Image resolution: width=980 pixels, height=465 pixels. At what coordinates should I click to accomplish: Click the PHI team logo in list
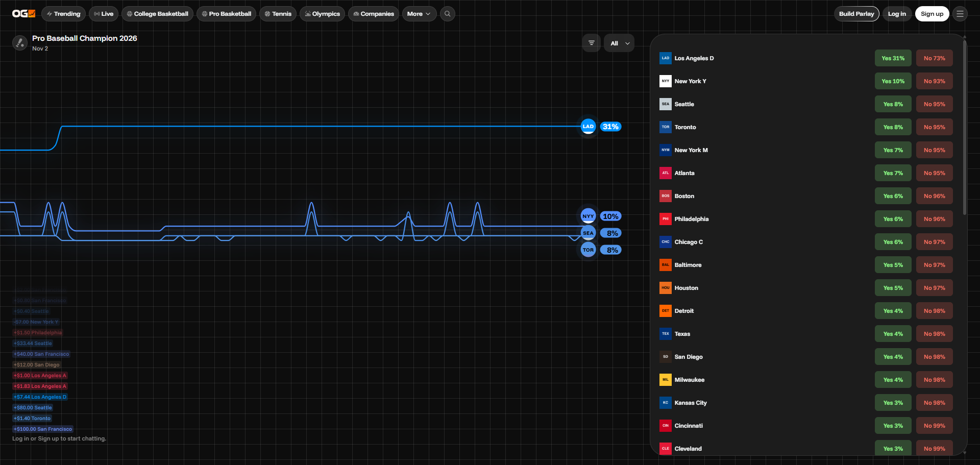tap(666, 219)
